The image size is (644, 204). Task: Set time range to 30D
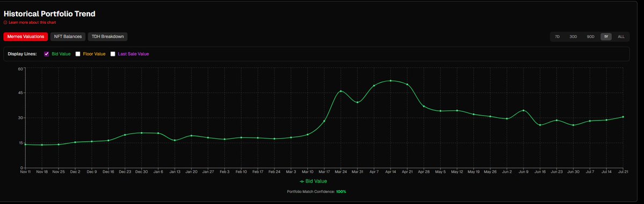point(573,37)
